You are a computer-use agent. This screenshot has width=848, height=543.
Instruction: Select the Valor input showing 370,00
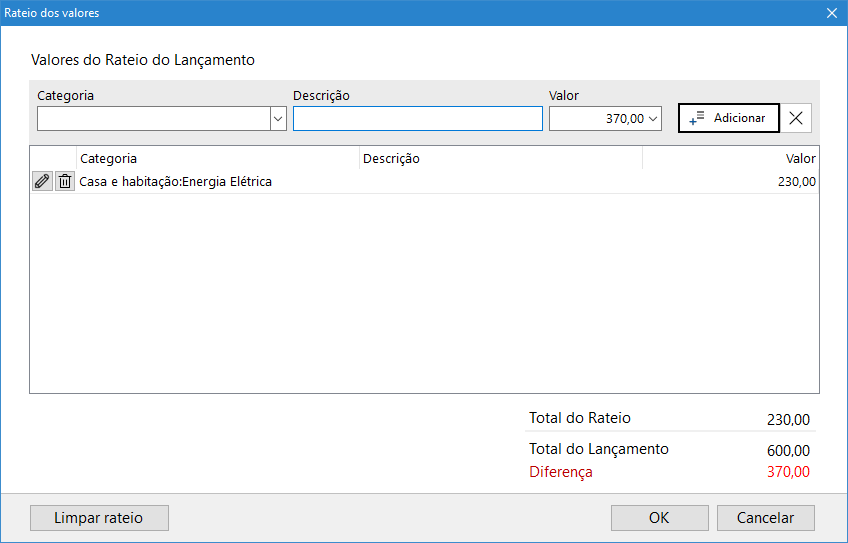(x=597, y=119)
